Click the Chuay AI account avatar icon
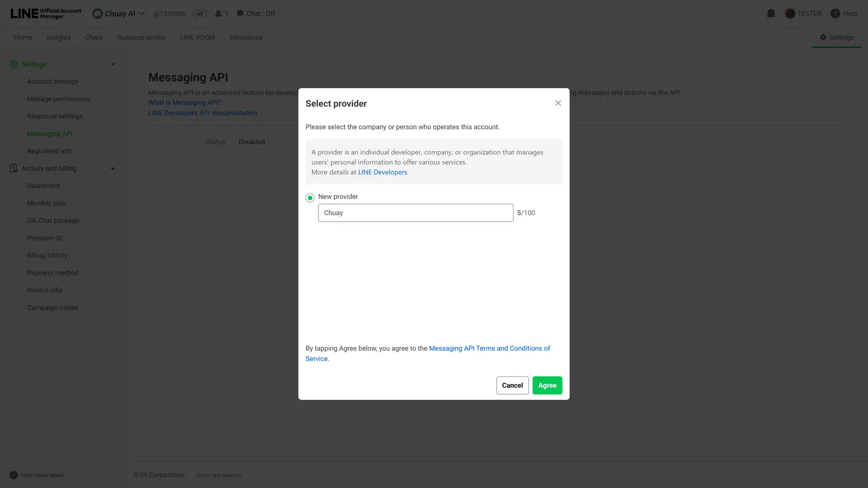868x488 pixels. (98, 14)
